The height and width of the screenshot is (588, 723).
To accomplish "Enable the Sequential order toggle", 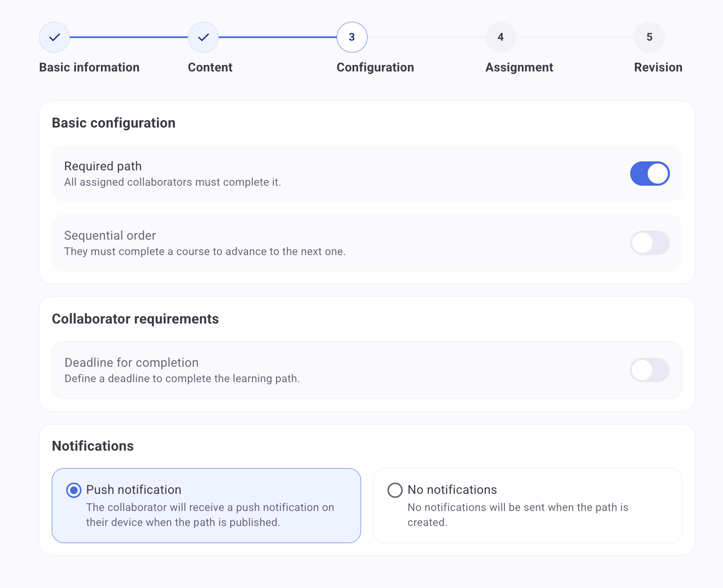I will (x=649, y=243).
